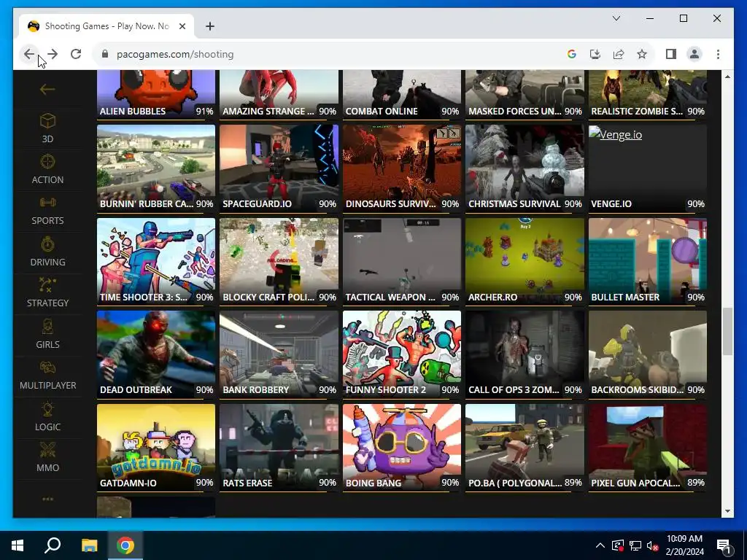The height and width of the screenshot is (560, 747).
Task: Open a new browser tab
Action: coord(210,26)
